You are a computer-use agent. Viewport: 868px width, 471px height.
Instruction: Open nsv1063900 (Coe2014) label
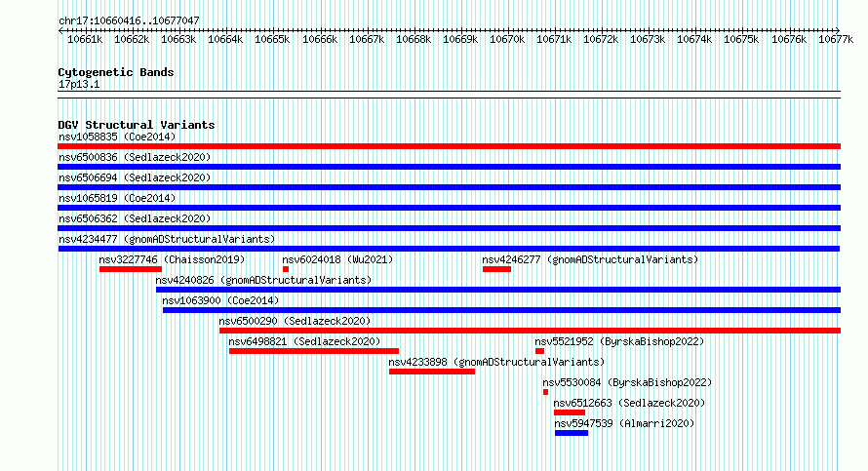[220, 300]
